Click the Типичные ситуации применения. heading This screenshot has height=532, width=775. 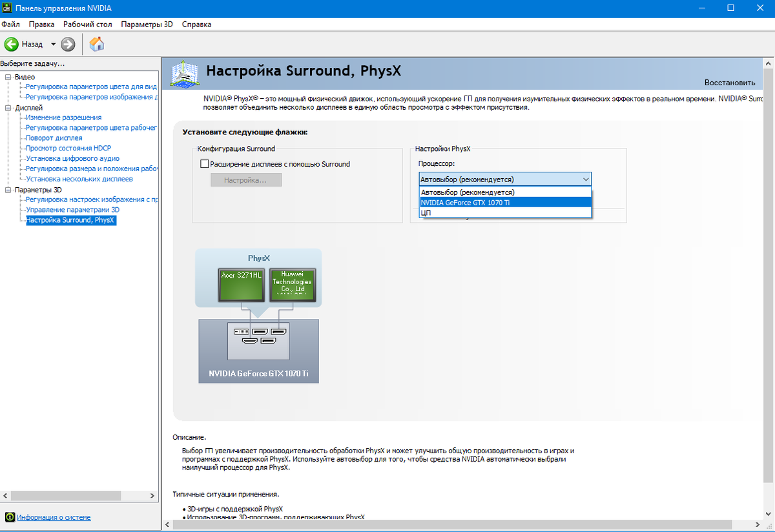(x=226, y=494)
